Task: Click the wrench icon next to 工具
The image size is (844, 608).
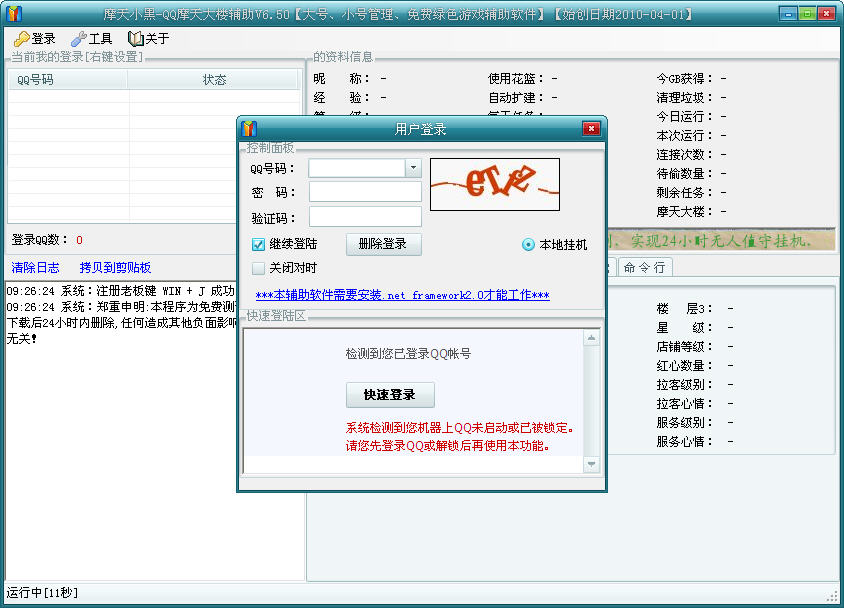Action: coord(79,39)
